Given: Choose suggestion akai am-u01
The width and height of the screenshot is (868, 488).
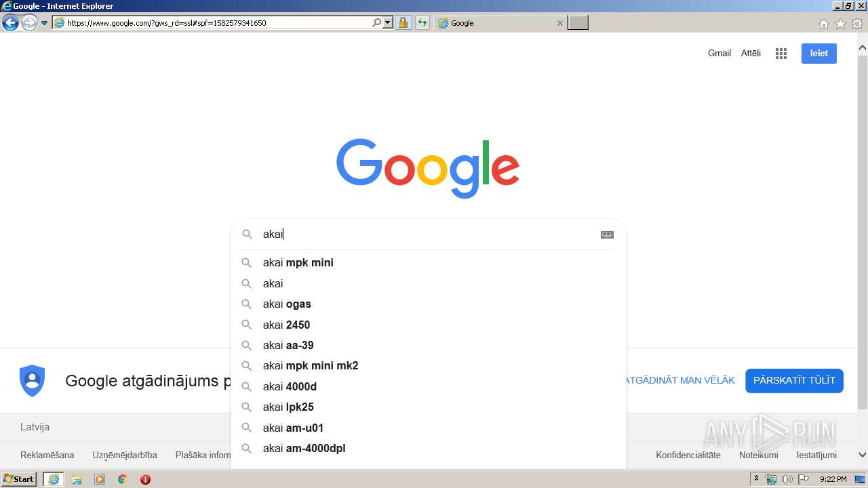Looking at the screenshot, I should click(x=429, y=428).
